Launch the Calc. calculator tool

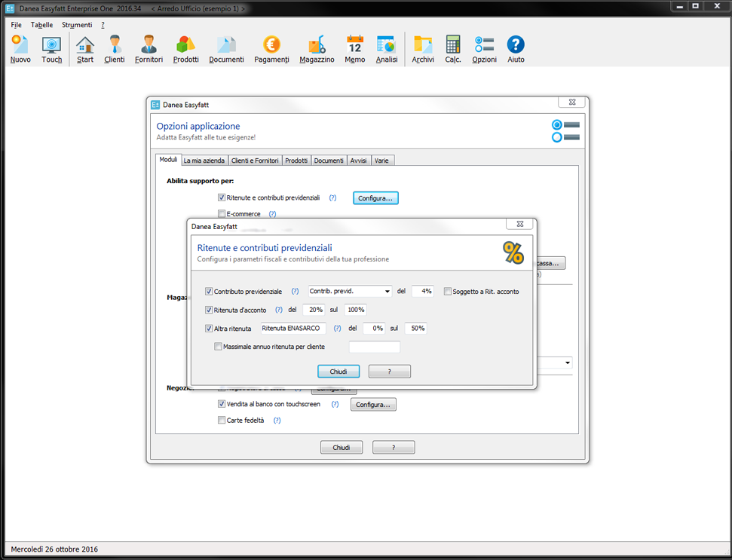pyautogui.click(x=453, y=49)
